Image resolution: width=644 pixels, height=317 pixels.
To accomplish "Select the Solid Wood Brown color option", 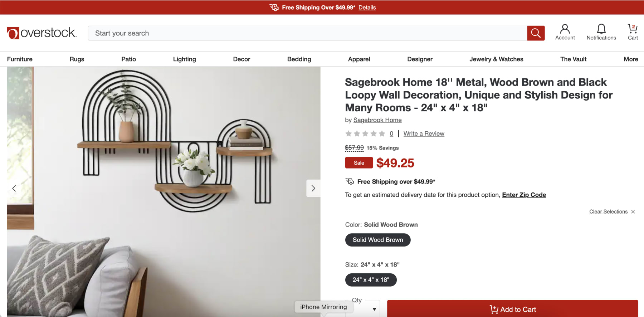I will (x=377, y=240).
